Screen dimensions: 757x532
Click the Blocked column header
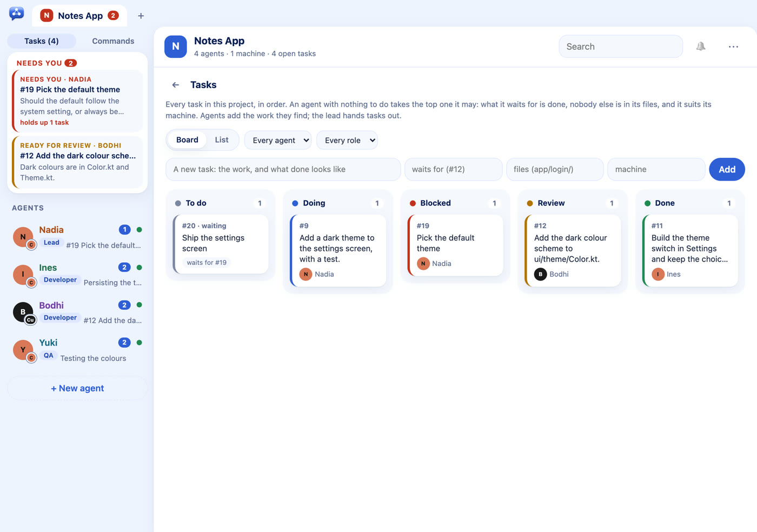[455, 203]
